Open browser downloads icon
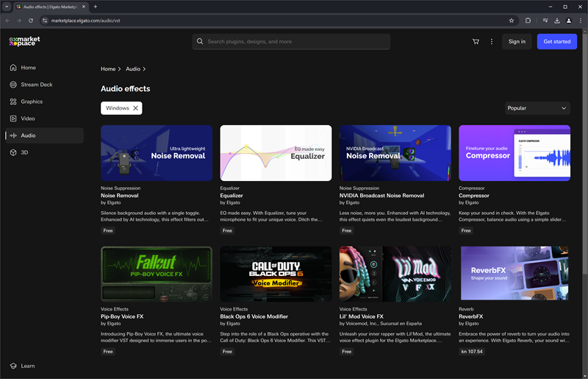The width and height of the screenshot is (588, 379). coord(557,21)
